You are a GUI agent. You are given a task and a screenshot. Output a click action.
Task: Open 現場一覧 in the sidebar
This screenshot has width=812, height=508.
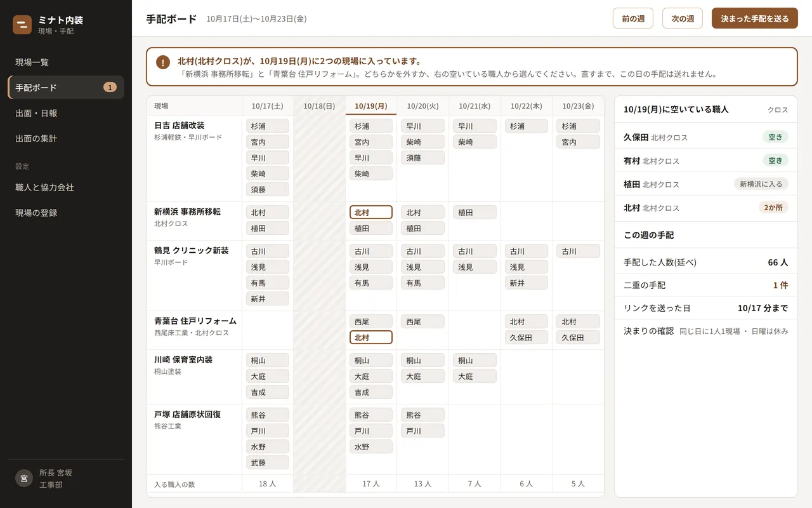pyautogui.click(x=66, y=62)
